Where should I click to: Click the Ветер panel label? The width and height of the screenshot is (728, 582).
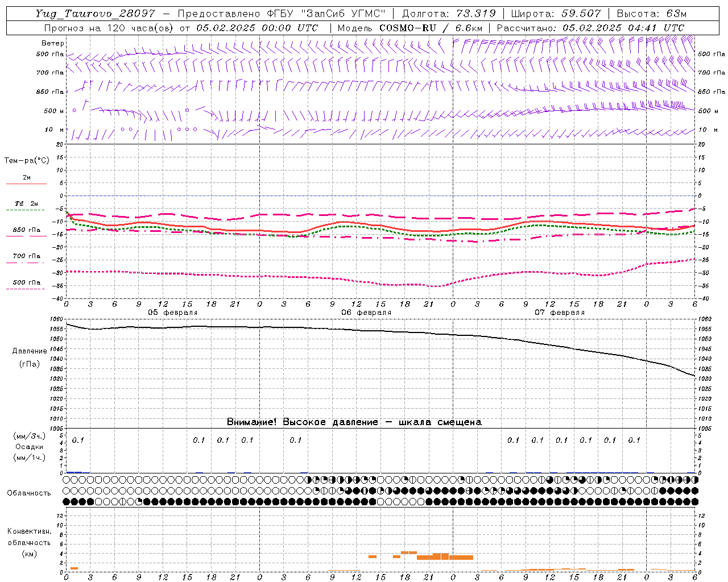(x=53, y=43)
